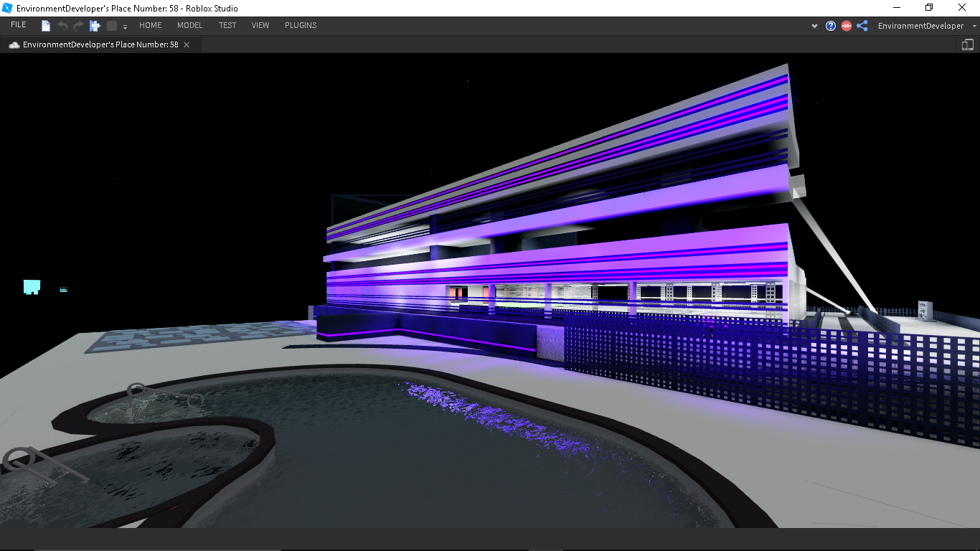Viewport: 980px width, 551px height.
Task: Open the Help question mark icon
Action: coord(831,26)
